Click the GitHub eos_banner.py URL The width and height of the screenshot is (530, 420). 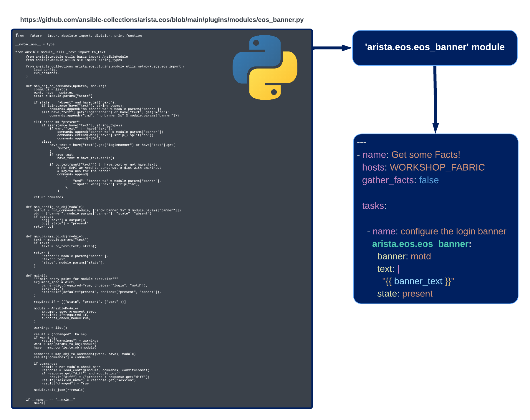click(x=162, y=20)
